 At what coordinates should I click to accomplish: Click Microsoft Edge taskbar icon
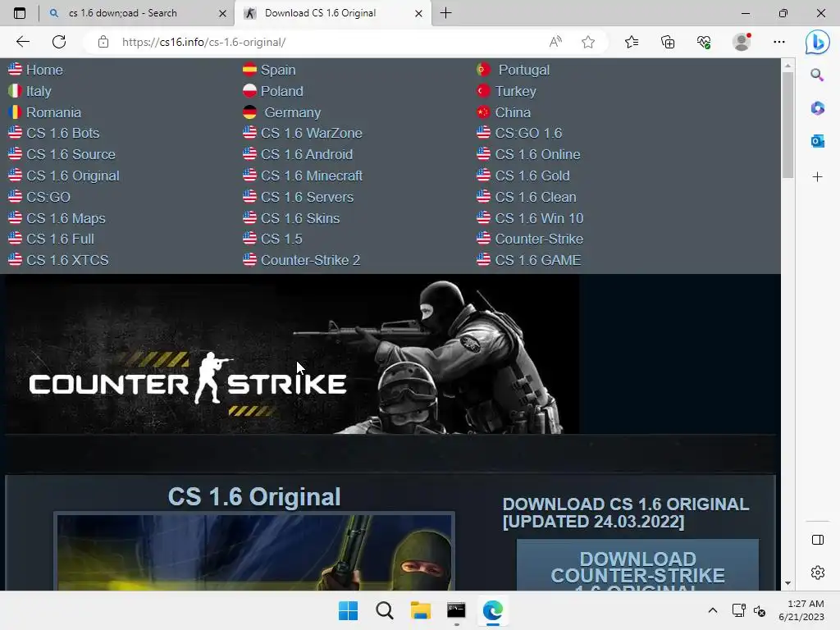(492, 610)
